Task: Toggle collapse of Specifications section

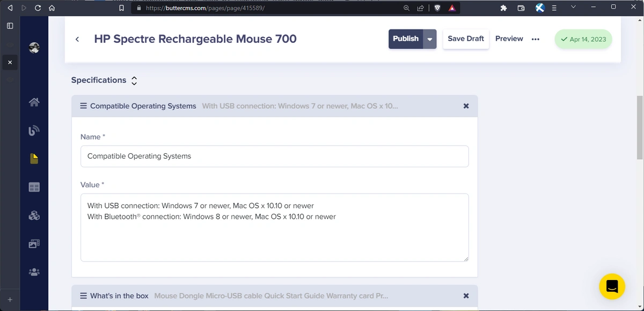Action: coord(134,80)
